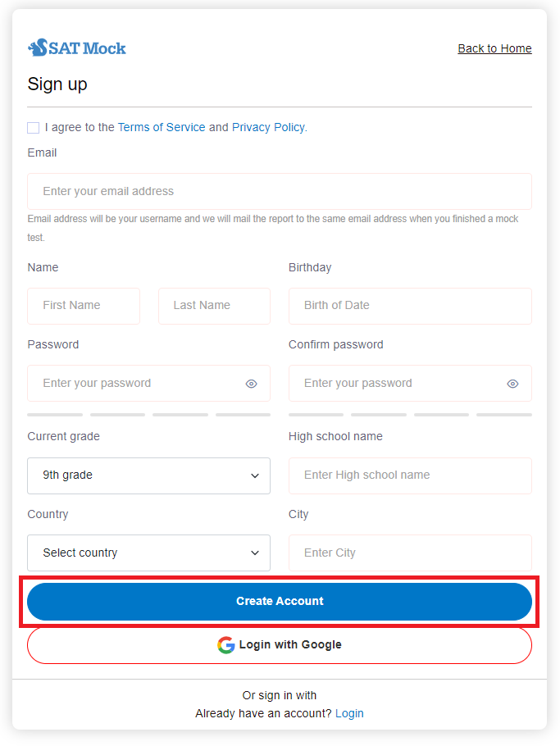Open the Terms of Service link
The image size is (560, 746).
pyautogui.click(x=162, y=128)
